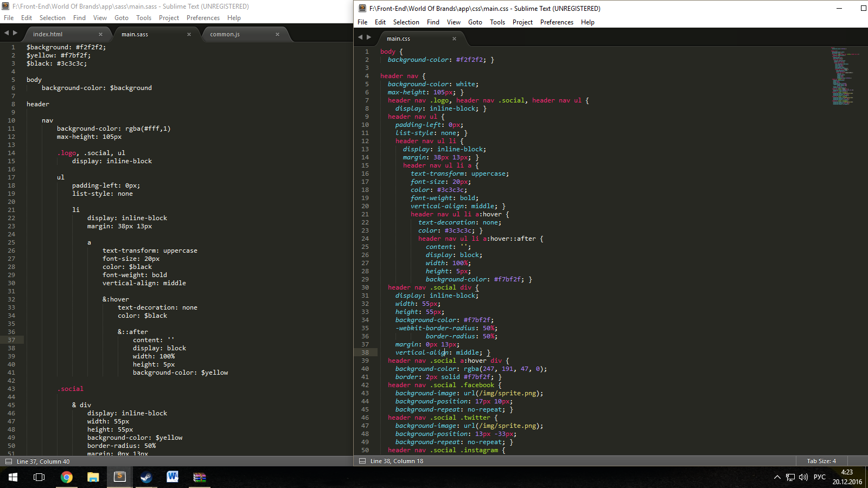
Task: Change Tab Size: 4 setting in status bar
Action: tap(821, 461)
